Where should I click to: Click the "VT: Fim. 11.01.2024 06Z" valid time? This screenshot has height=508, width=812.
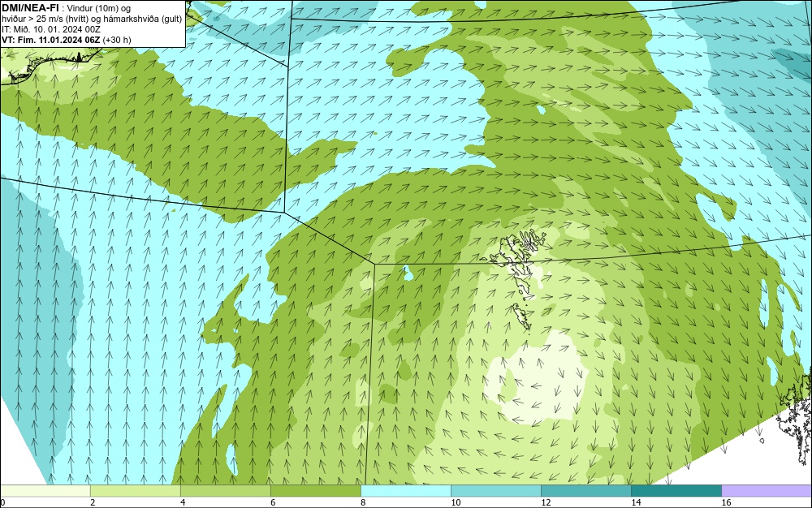[x=51, y=40]
